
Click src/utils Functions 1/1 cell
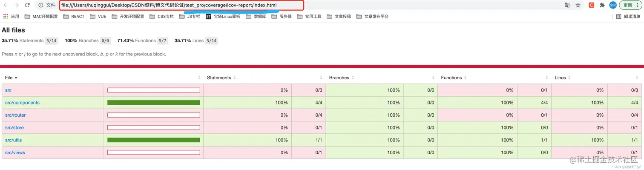(x=535, y=140)
